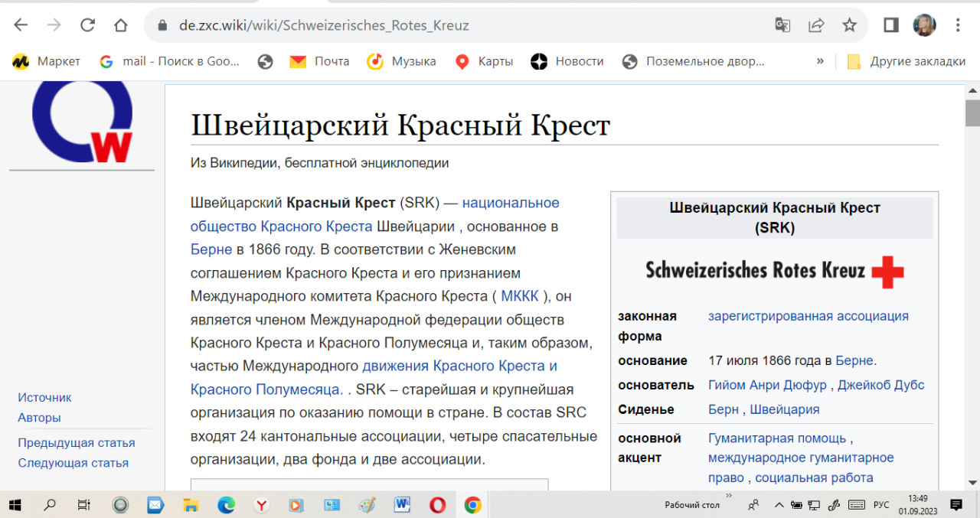This screenshot has height=518, width=980.
Task: Open the Берне link in the intro paragraph
Action: click(x=211, y=249)
